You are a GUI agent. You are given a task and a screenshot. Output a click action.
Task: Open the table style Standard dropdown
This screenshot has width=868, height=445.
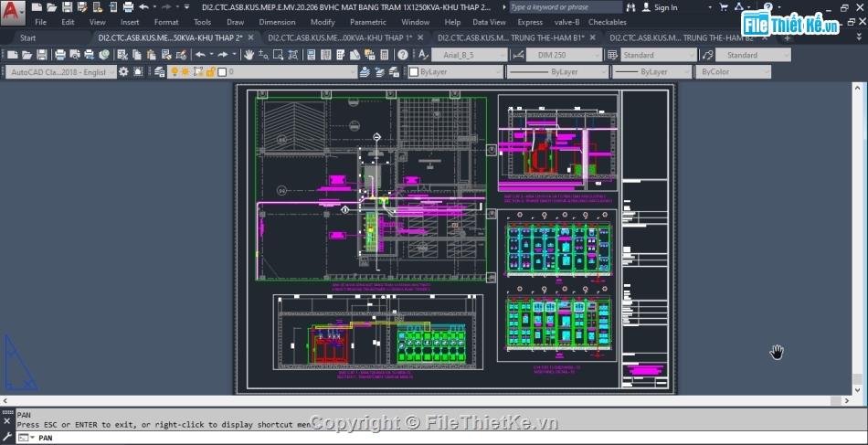(x=658, y=55)
